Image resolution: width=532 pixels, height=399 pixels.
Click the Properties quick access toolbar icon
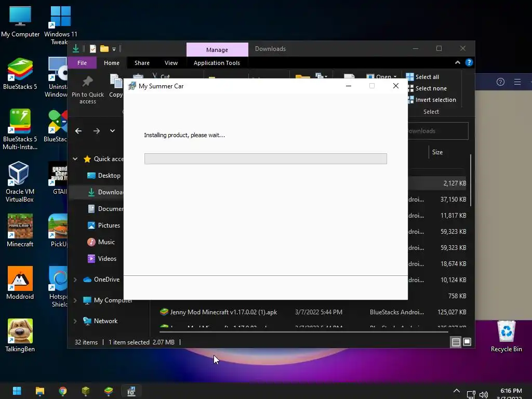(x=92, y=49)
